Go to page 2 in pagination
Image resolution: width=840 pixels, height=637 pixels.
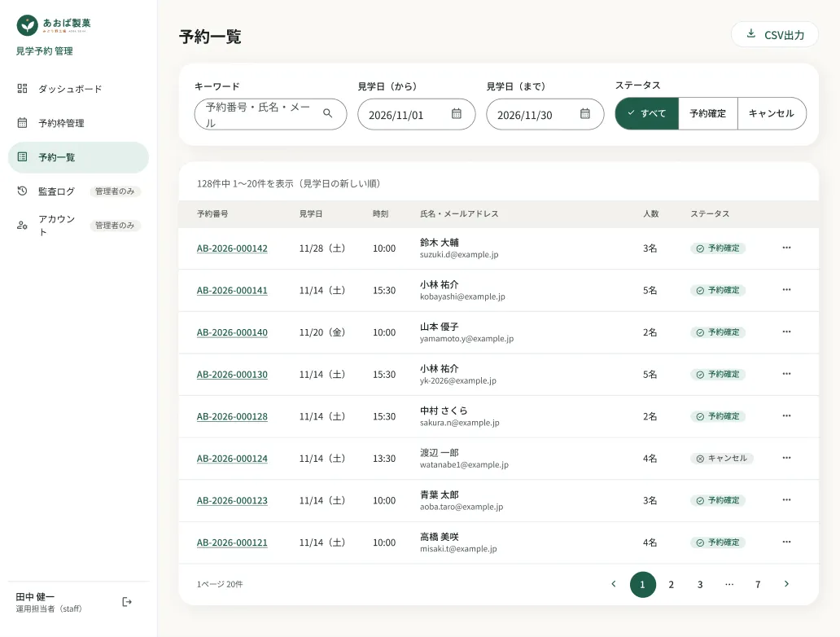click(672, 584)
